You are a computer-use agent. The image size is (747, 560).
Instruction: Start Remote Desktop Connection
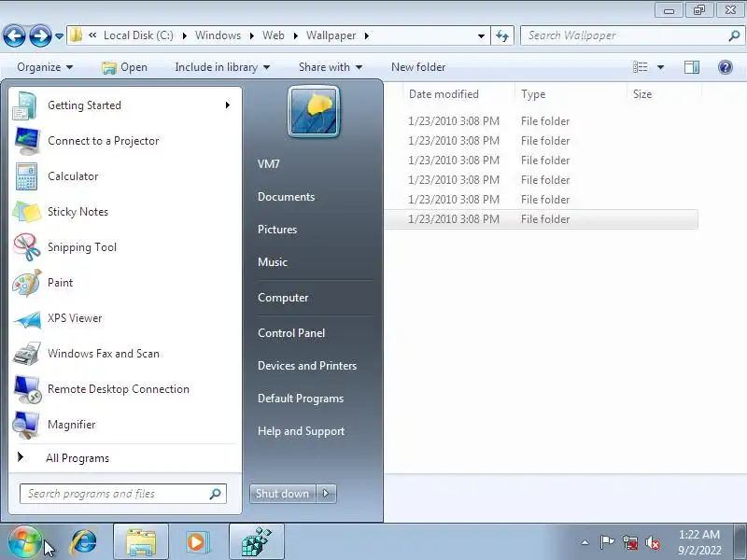tap(125, 389)
